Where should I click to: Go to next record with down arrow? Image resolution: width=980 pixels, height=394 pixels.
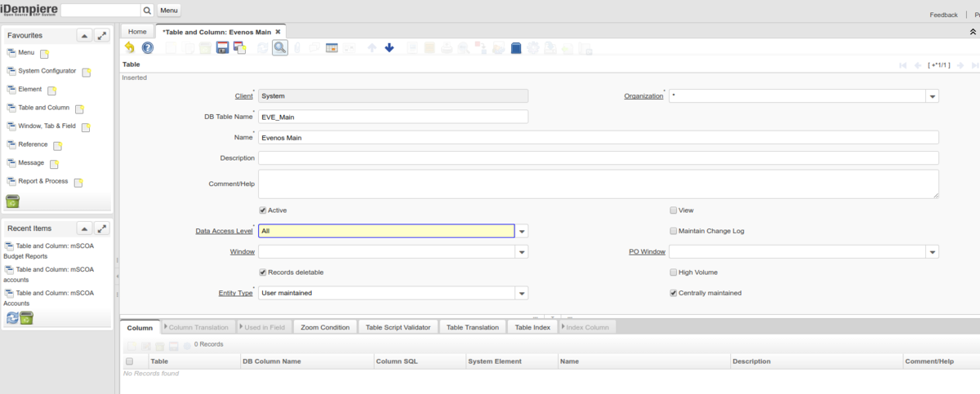[x=390, y=48]
